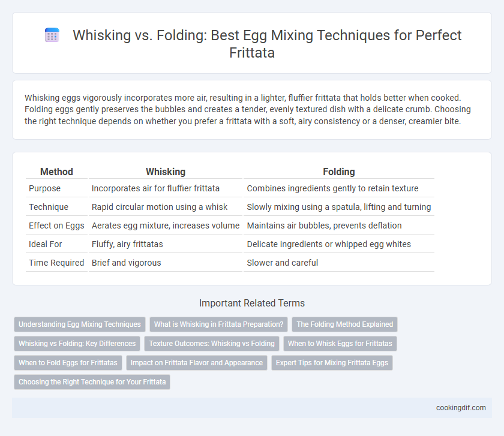Click the Whisking column header
The image size is (504, 436).
[166, 172]
